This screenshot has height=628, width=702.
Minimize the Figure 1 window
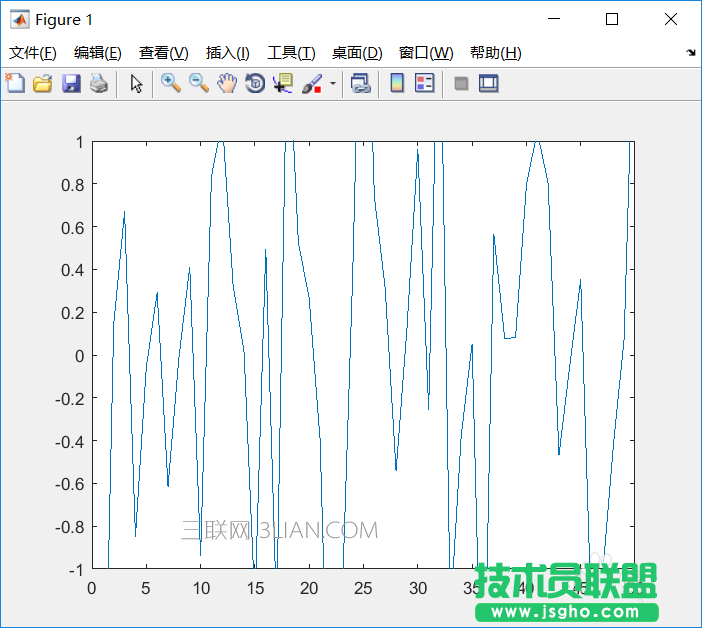[x=554, y=19]
